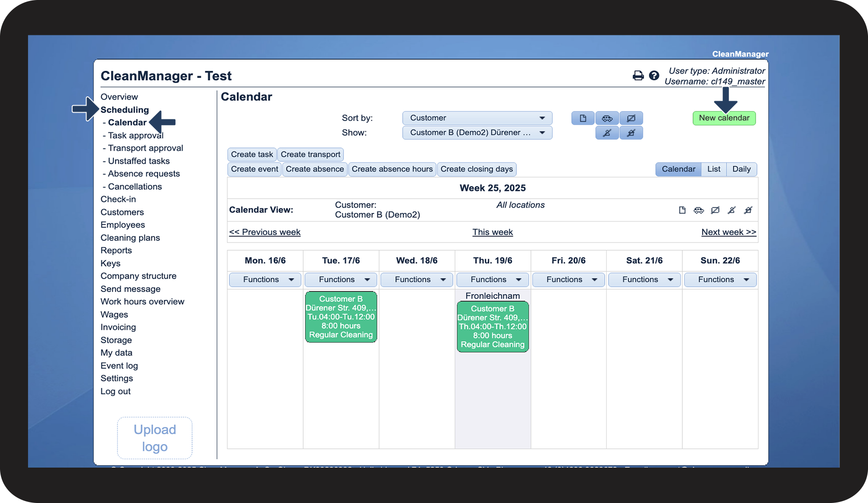Select Scheduling in the sidebar menu
The width and height of the screenshot is (868, 503).
tap(125, 110)
